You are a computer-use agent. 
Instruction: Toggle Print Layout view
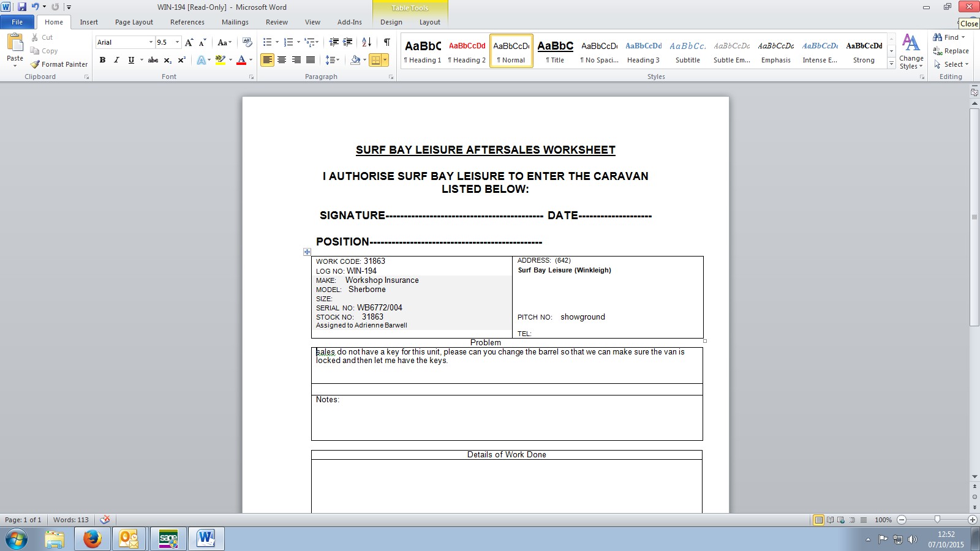(x=818, y=520)
